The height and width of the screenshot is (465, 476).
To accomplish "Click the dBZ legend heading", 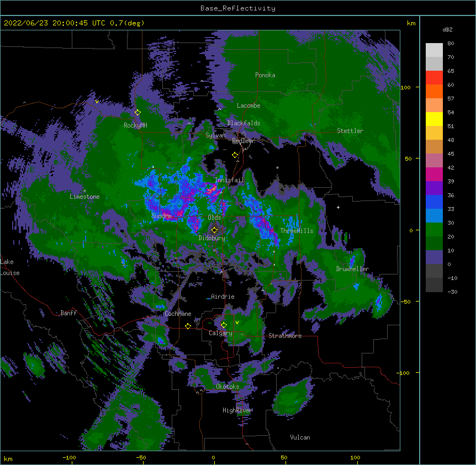I will point(447,29).
